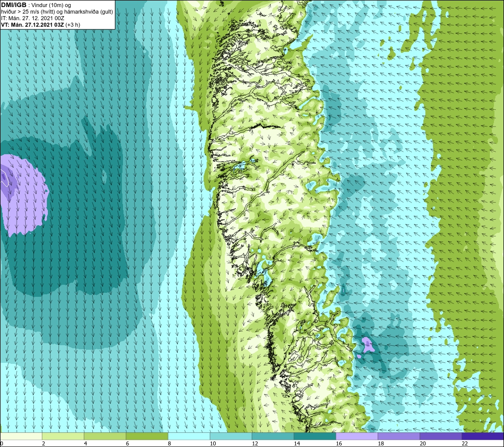Click the scale label '22'

point(465,443)
